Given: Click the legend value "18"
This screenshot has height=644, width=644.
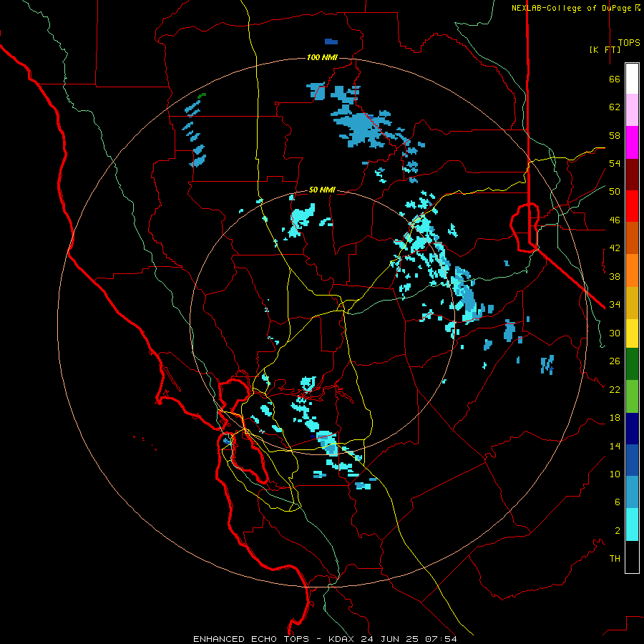Looking at the screenshot, I should pos(615,418).
